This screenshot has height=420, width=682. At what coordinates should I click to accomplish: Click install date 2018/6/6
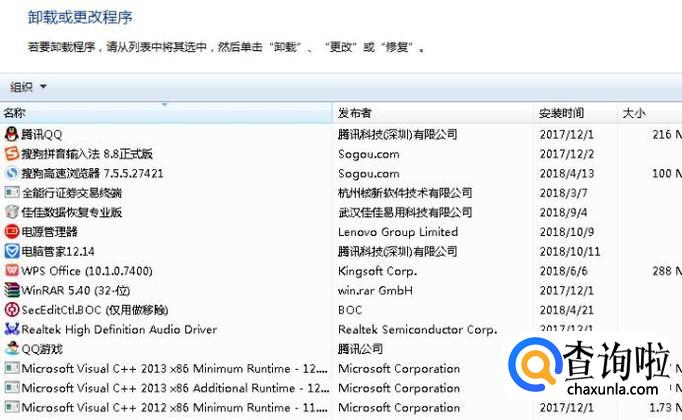[564, 271]
